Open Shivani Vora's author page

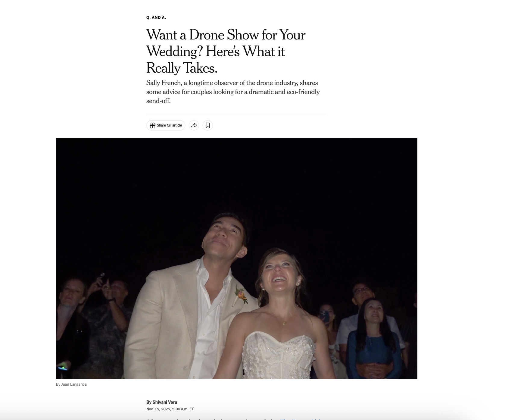click(165, 402)
